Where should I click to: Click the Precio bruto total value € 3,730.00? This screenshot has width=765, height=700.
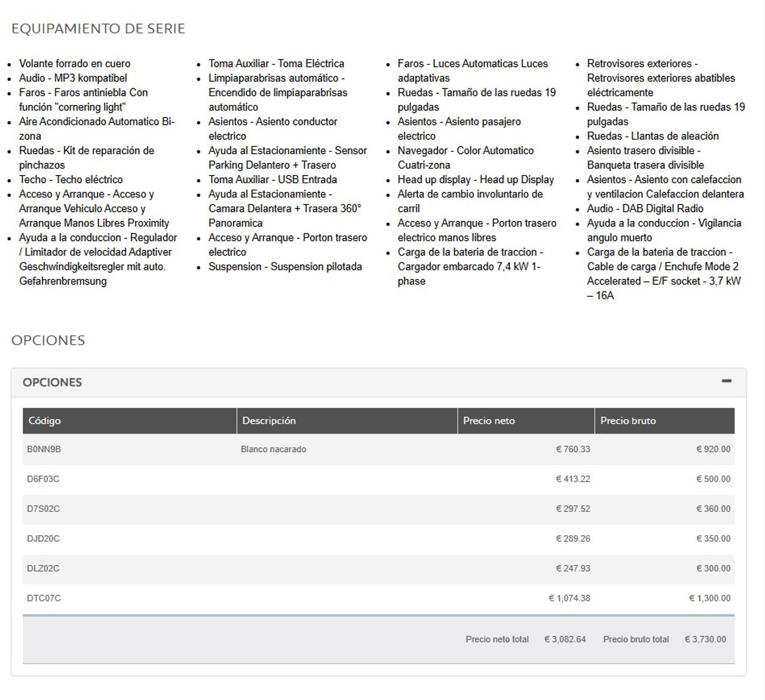point(705,639)
